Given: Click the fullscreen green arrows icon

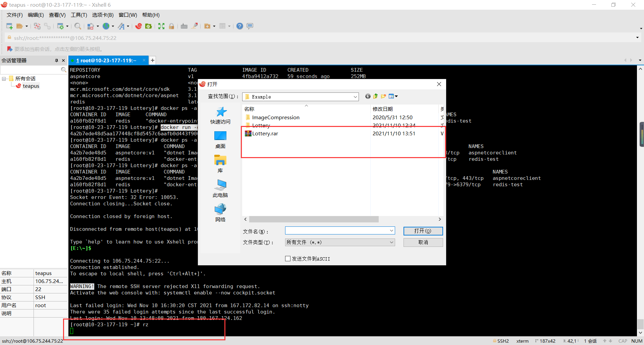Looking at the screenshot, I should 161,26.
